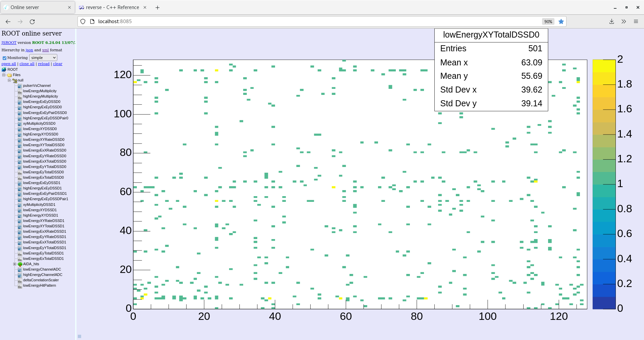Viewport: 644px width, 340px height.
Task: Click the xyMultiplicityDSSD0 histogram icon
Action: pyautogui.click(x=20, y=124)
